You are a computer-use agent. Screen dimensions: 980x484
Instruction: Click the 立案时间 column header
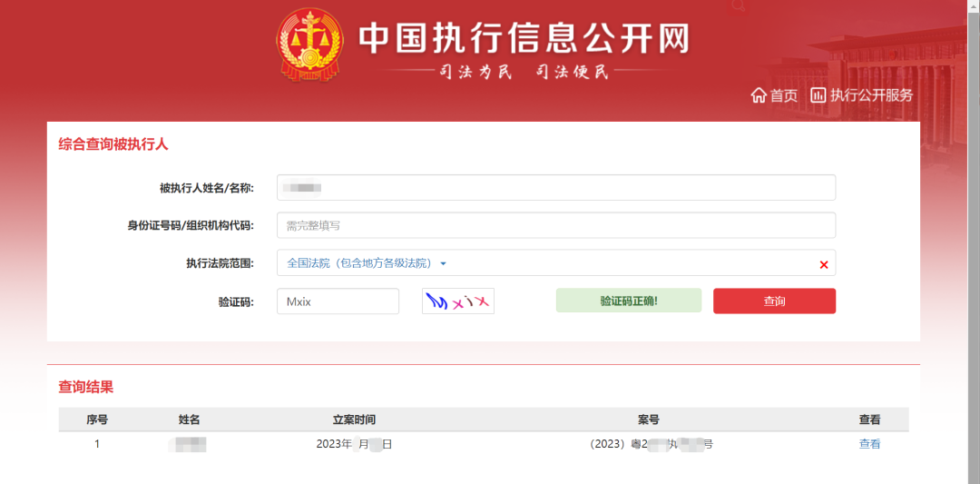tap(354, 420)
